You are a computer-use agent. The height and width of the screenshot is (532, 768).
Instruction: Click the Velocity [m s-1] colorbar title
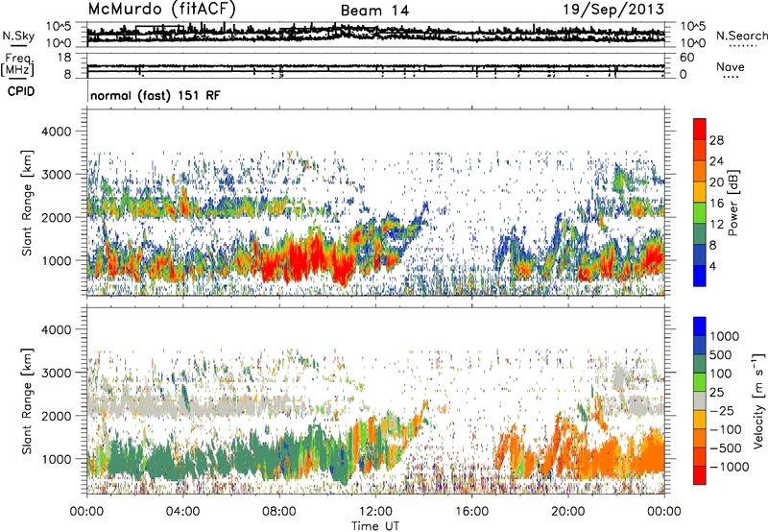758,401
